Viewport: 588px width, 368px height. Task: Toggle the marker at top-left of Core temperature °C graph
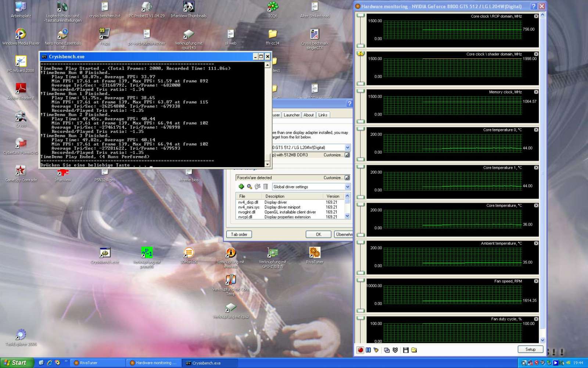361,205
